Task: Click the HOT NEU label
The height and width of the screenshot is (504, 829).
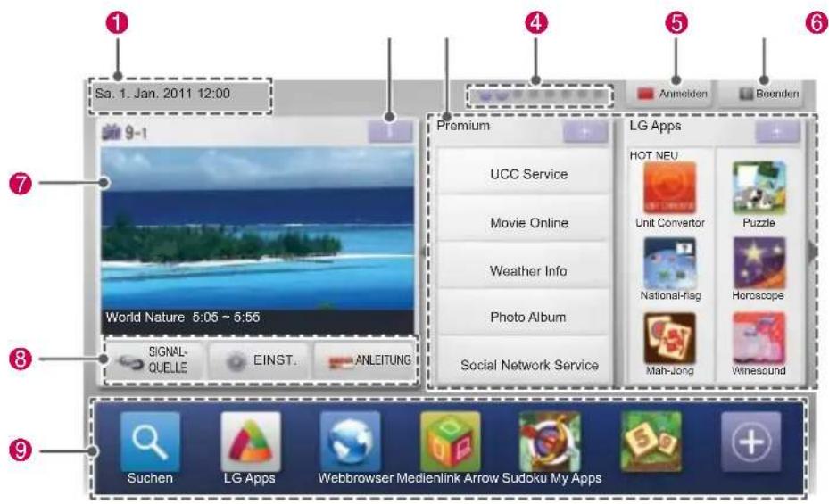Action: pyautogui.click(x=653, y=155)
